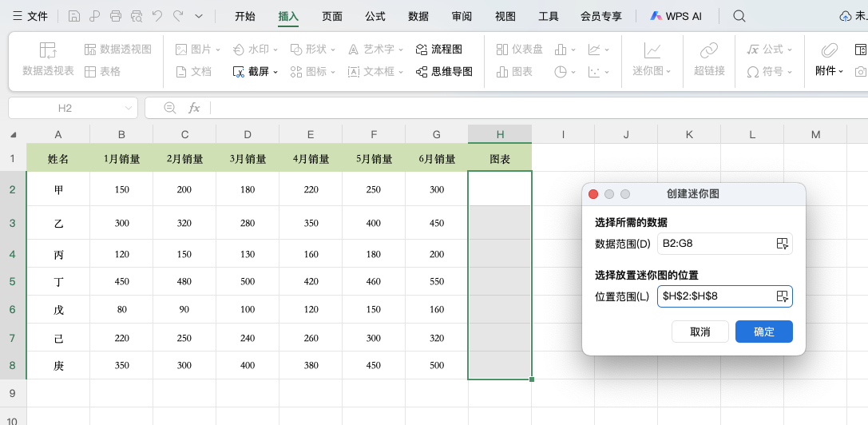Open the 图片 insert dropdown
The image size is (868, 425).
tap(197, 50)
